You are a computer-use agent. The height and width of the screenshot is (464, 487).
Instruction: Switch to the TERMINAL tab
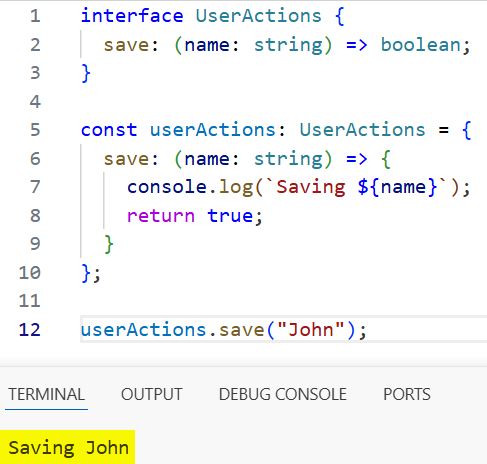point(47,394)
